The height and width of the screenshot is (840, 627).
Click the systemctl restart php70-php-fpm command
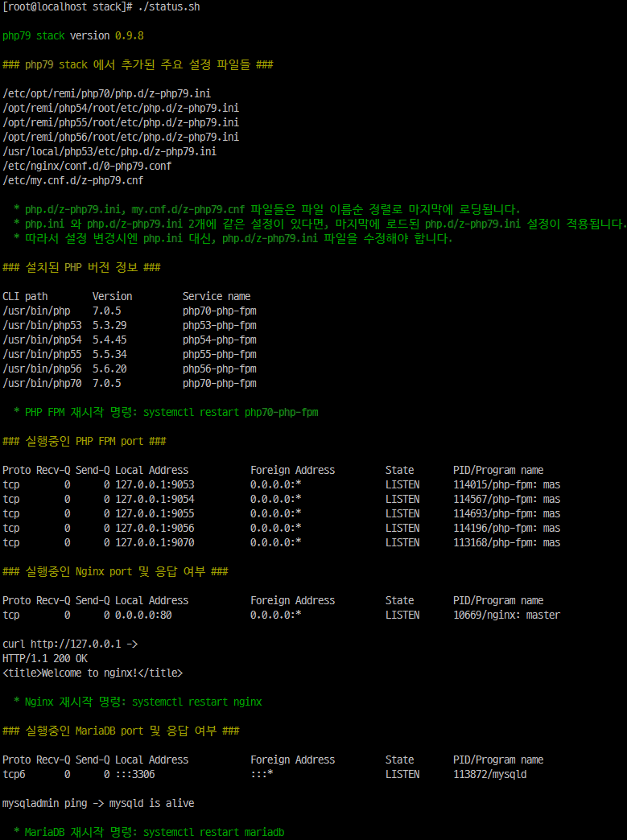click(231, 413)
